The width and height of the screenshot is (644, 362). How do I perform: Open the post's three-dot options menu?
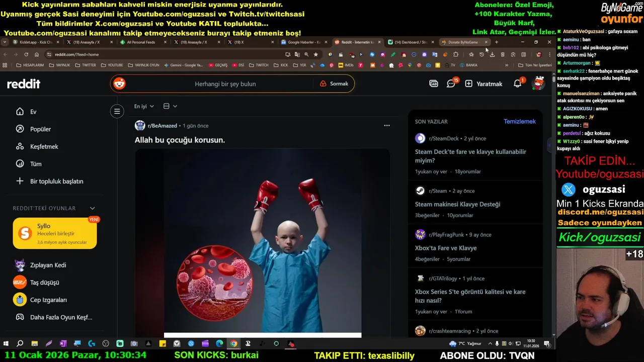pos(387,126)
